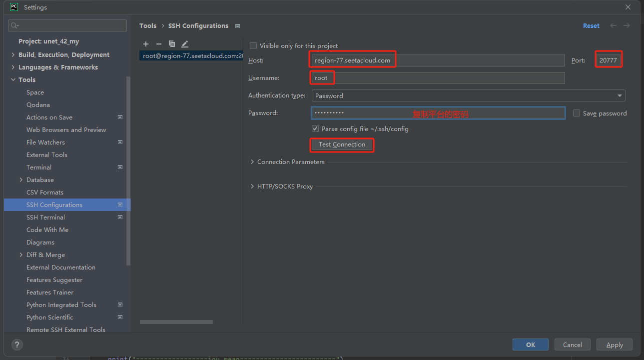
Task: Close the Settings dialog
Action: [x=628, y=7]
